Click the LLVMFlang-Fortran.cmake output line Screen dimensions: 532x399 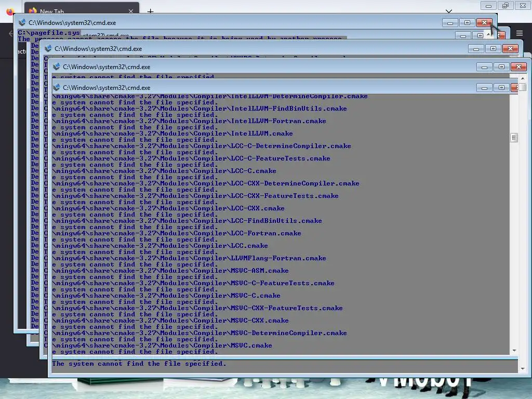(x=189, y=258)
